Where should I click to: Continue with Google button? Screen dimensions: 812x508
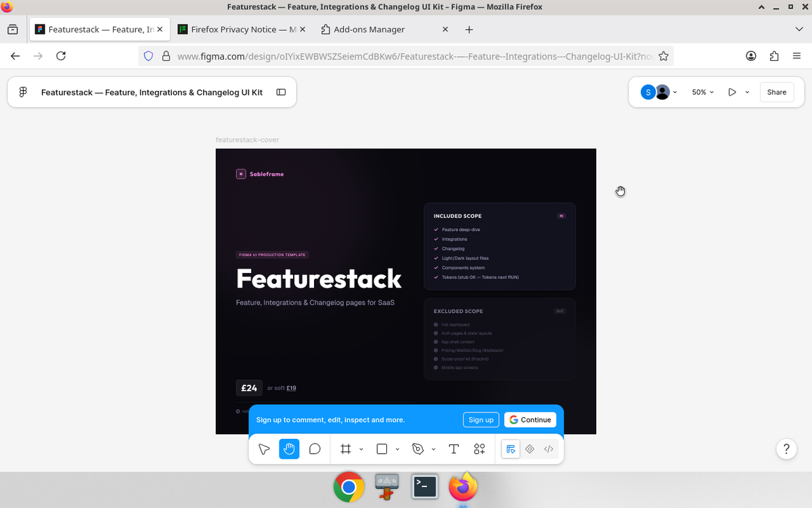pos(531,420)
